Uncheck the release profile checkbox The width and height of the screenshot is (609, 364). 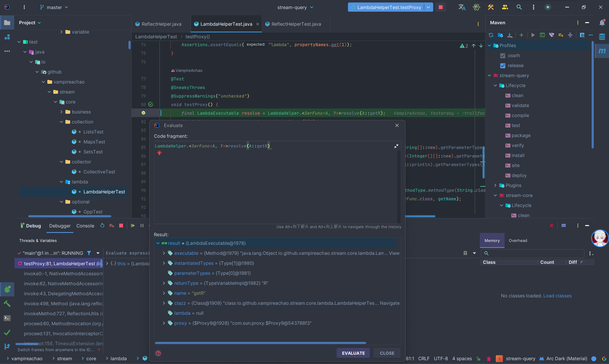503,66
